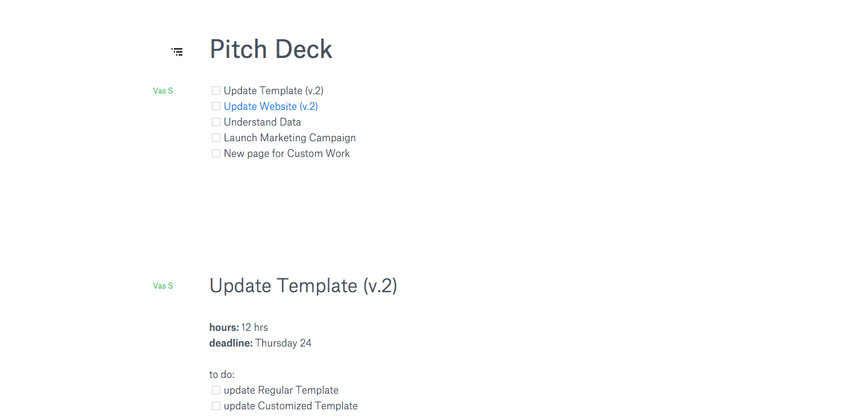This screenshot has height=419, width=868.
Task: Check off Launch Marketing Campaign
Action: click(x=216, y=138)
